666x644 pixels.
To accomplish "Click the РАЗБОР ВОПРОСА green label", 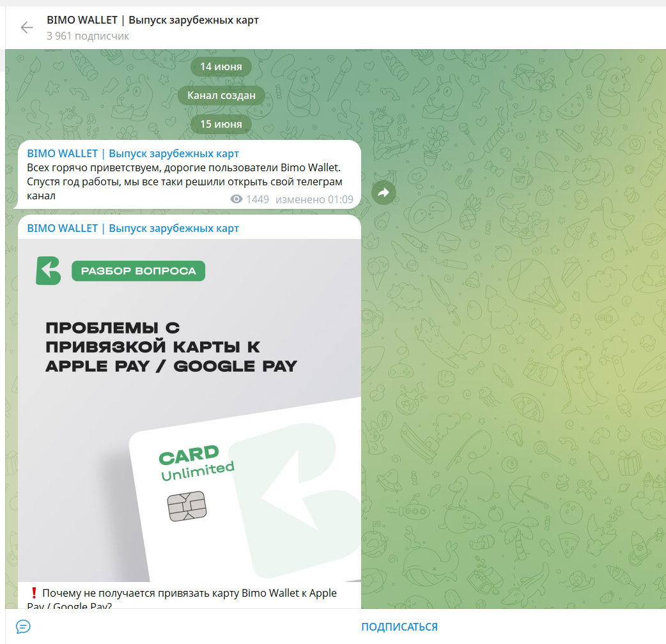I will [139, 271].
